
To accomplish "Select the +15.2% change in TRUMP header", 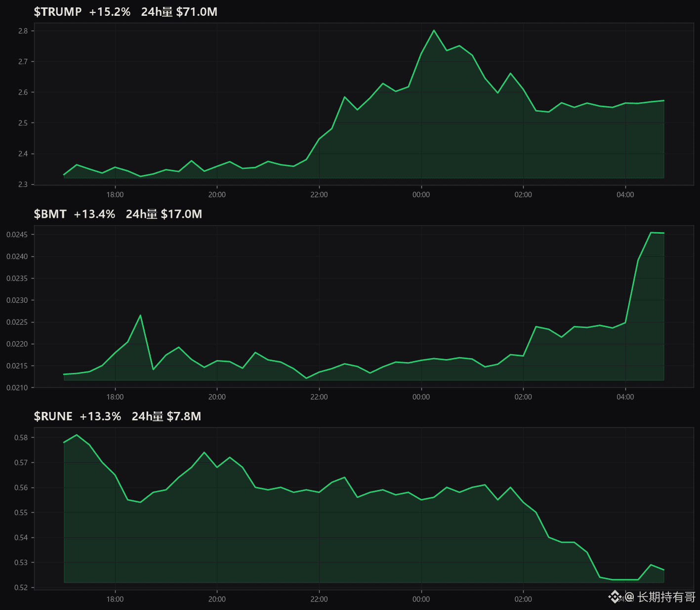I will tap(110, 12).
